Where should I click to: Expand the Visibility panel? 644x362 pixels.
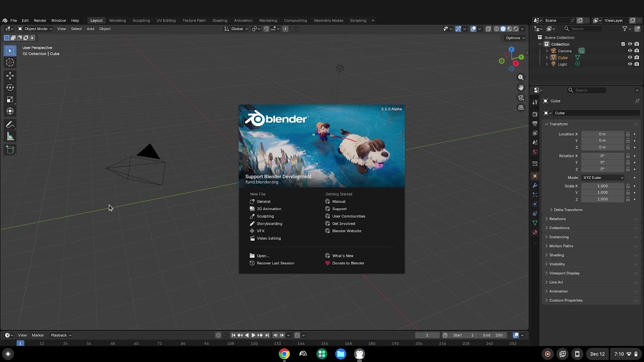pyautogui.click(x=557, y=264)
